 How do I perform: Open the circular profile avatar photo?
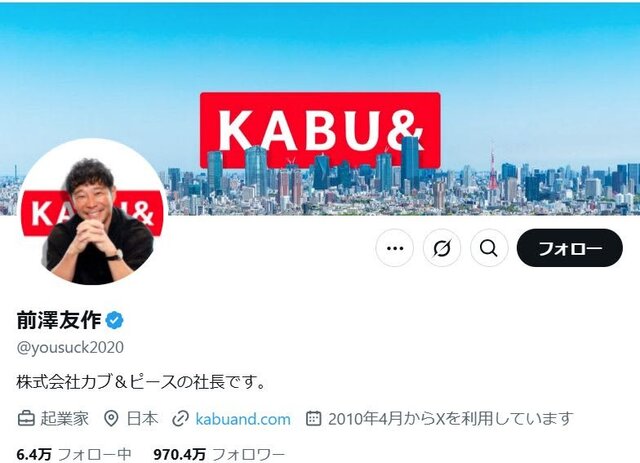93,212
